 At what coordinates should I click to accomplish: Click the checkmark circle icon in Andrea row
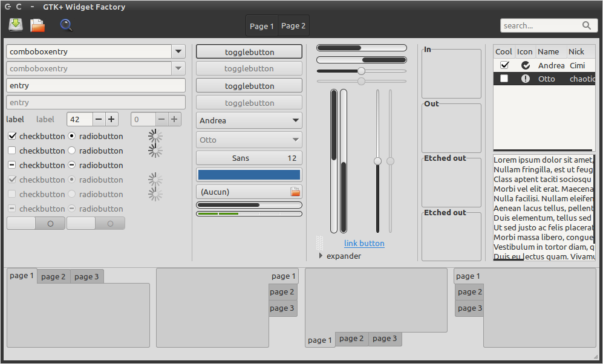526,65
